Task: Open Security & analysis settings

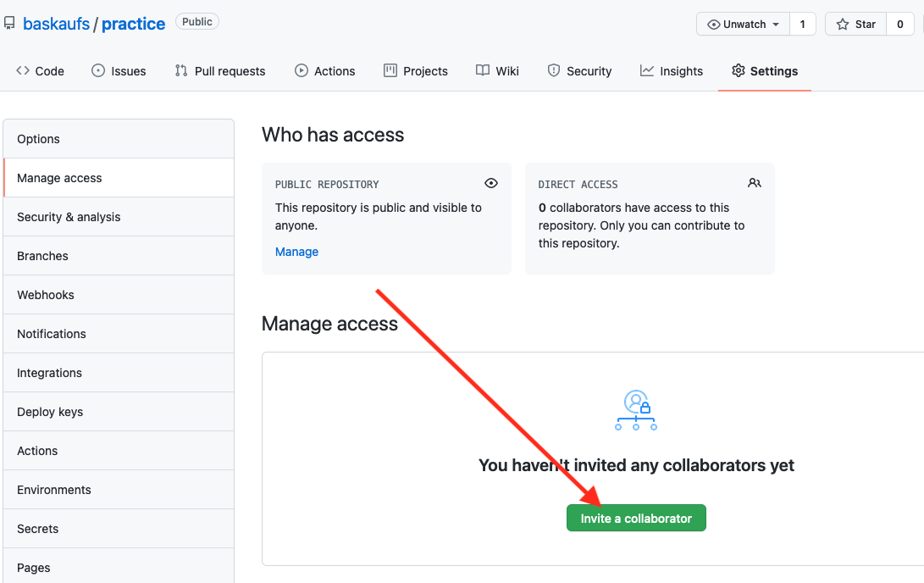Action: [x=119, y=217]
